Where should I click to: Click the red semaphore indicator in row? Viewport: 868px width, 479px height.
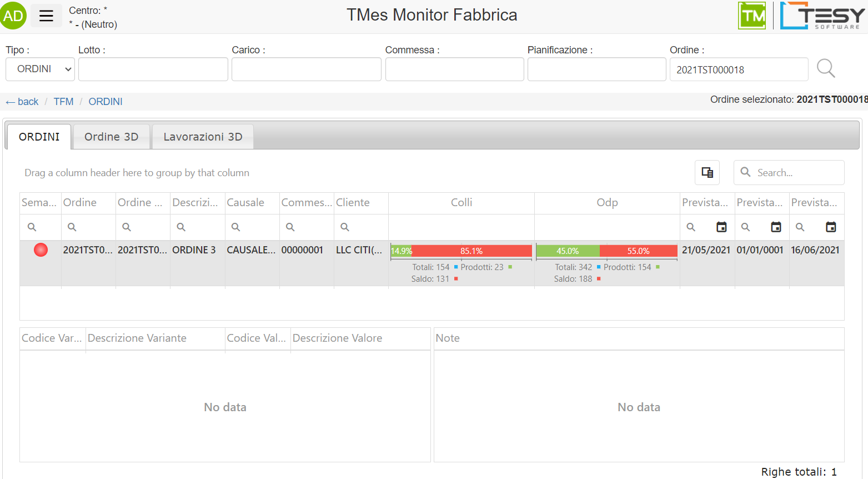41,250
